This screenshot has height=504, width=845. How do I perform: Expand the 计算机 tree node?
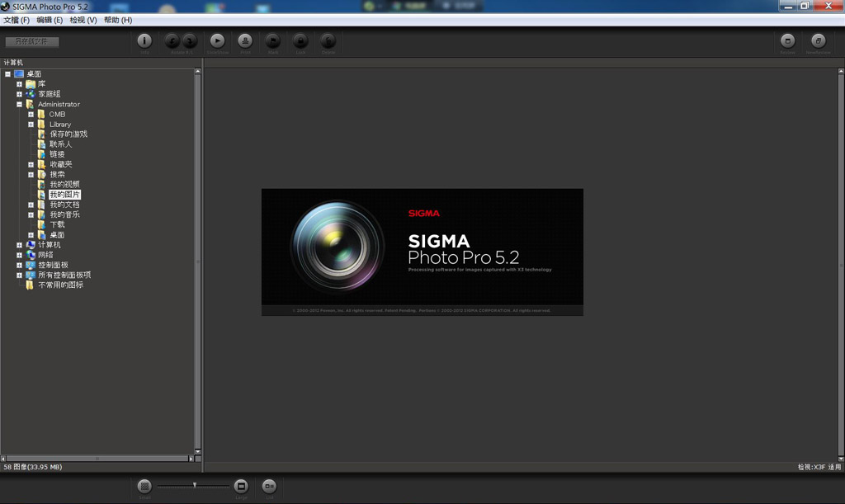click(19, 245)
